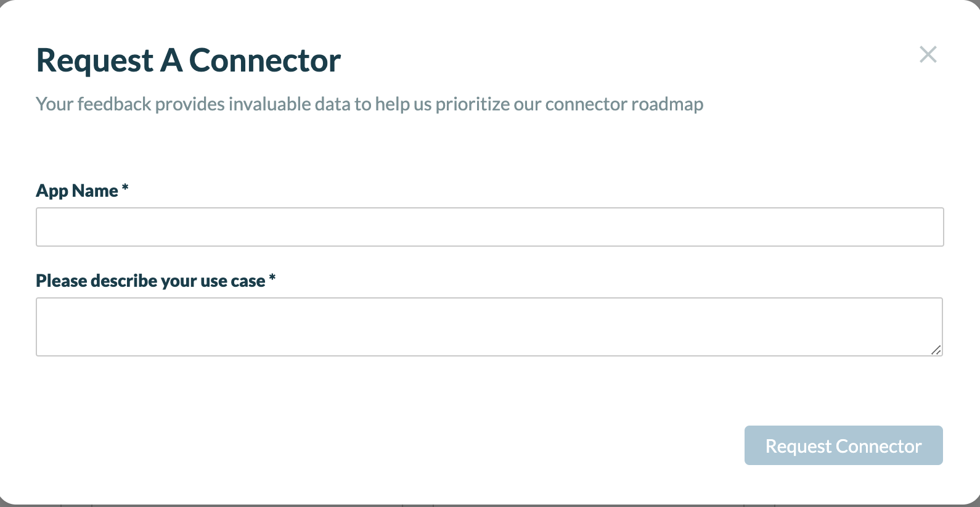
Task: Click the word "Connector" in the dialog title
Action: pos(264,60)
